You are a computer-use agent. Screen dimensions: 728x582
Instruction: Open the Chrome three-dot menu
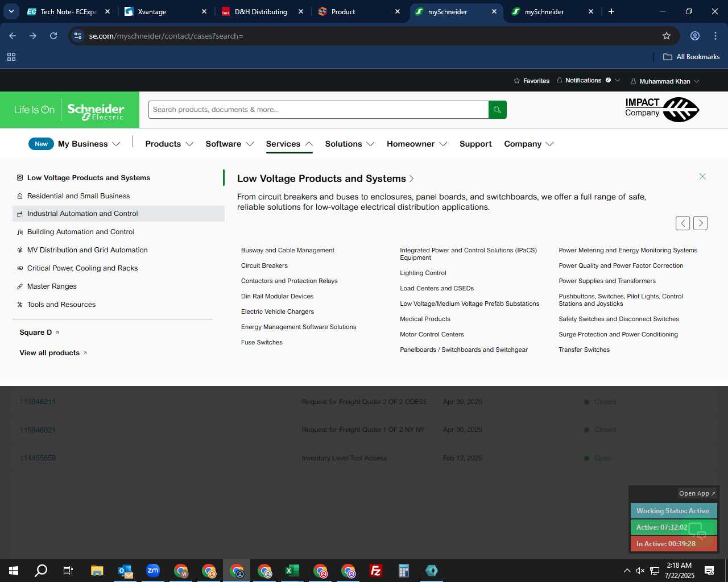pos(715,36)
